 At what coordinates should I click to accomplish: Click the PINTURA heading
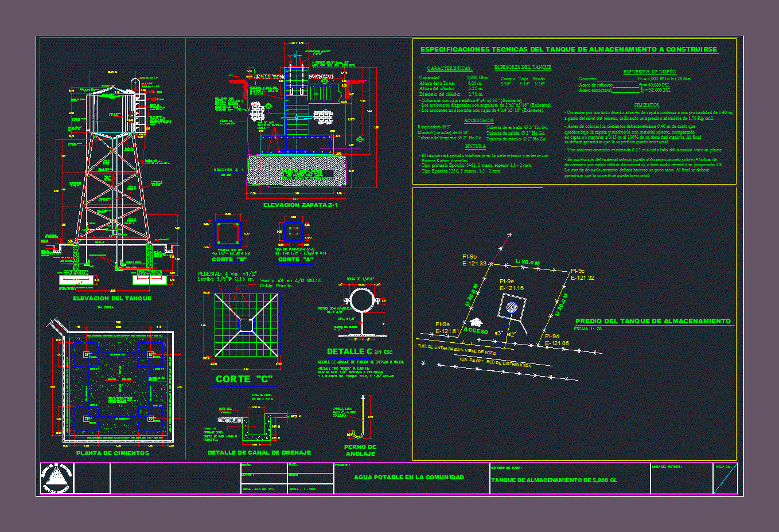475,146
